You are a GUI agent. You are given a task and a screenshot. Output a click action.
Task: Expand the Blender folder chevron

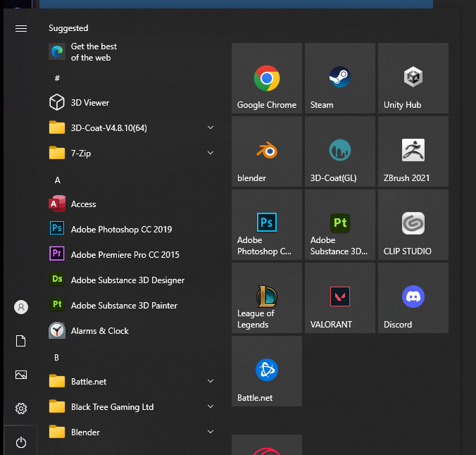[211, 432]
